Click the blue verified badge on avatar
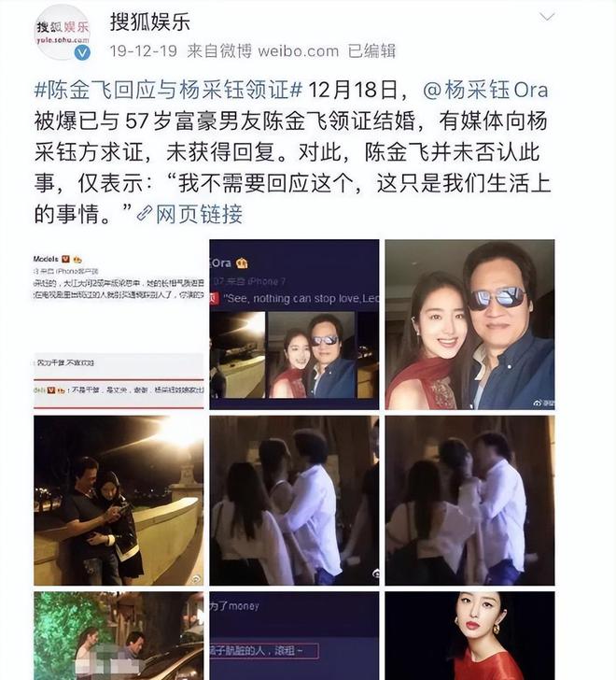Viewport: 616px width, 680px height. click(82, 52)
